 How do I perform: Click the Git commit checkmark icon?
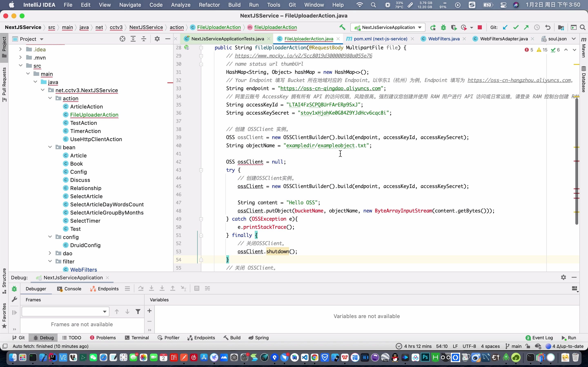[516, 28]
